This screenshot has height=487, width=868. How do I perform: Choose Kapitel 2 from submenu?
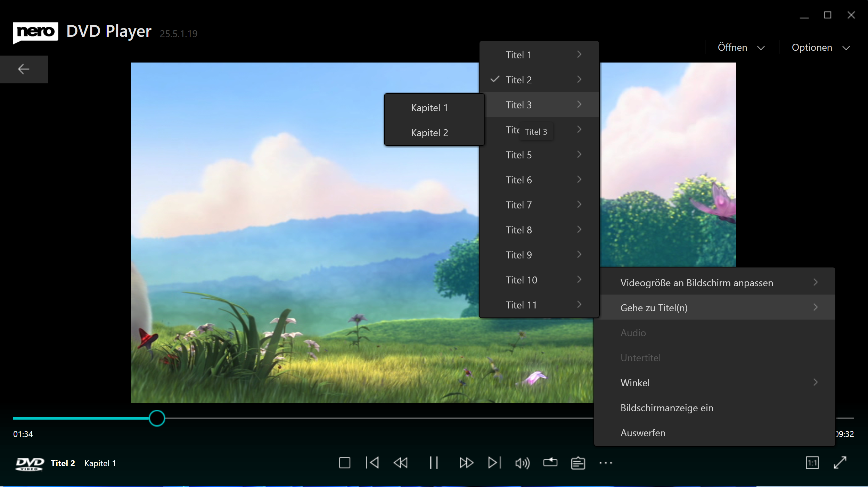click(x=429, y=133)
